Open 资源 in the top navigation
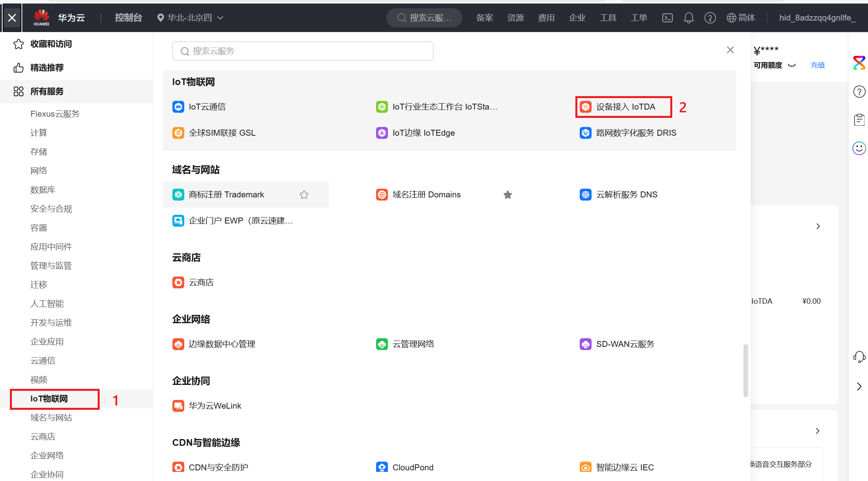 pyautogui.click(x=515, y=18)
